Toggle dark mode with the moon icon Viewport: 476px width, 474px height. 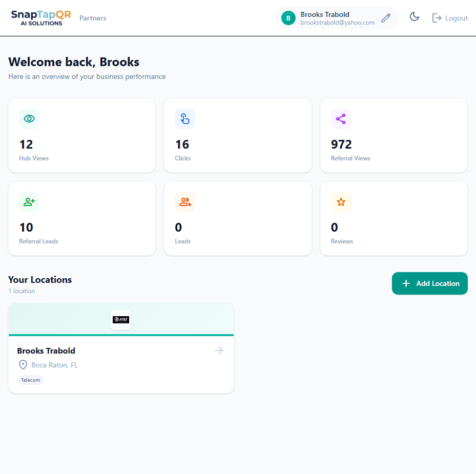[x=414, y=16]
